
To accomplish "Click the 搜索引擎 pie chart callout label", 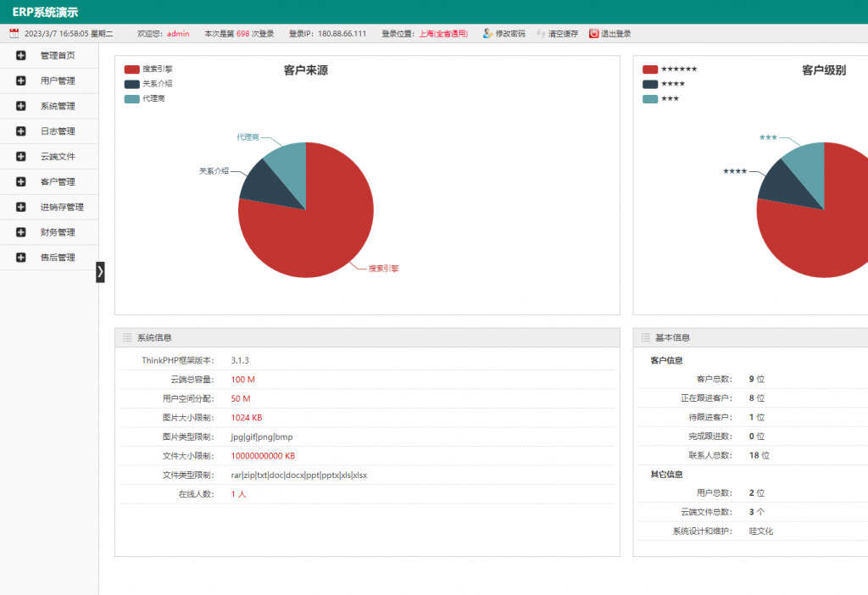I will click(384, 269).
